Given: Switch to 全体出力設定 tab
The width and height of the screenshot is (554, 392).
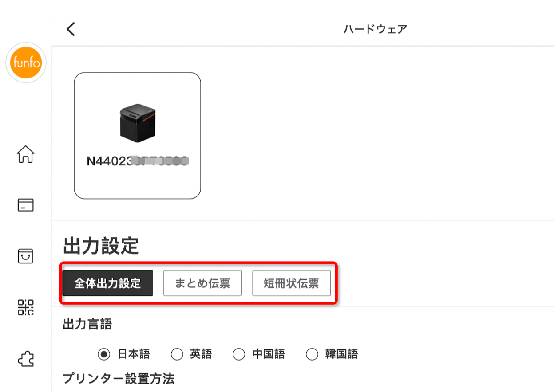Looking at the screenshot, I should (x=107, y=283).
